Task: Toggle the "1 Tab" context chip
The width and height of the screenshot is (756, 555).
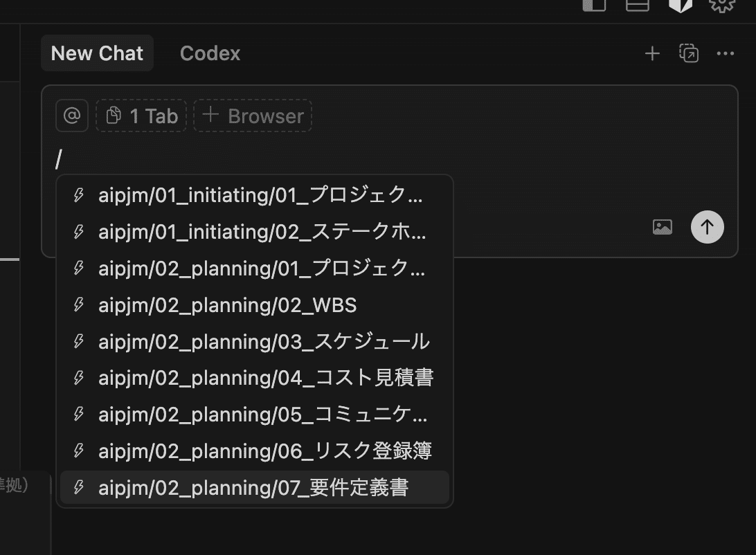Action: 141,116
